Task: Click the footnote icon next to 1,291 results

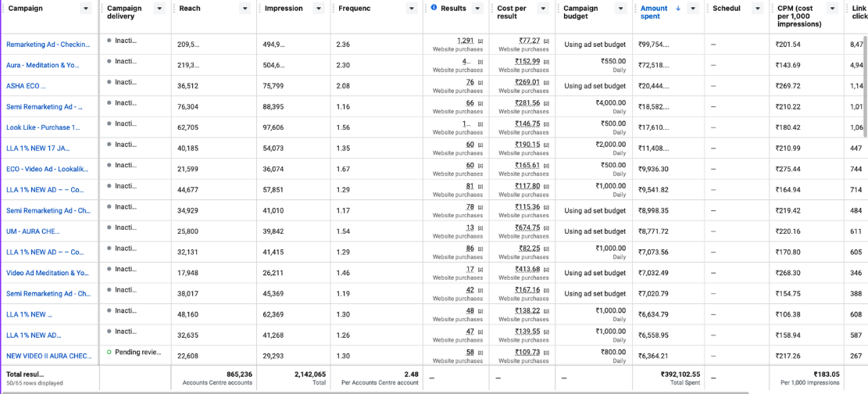Action: click(x=480, y=41)
